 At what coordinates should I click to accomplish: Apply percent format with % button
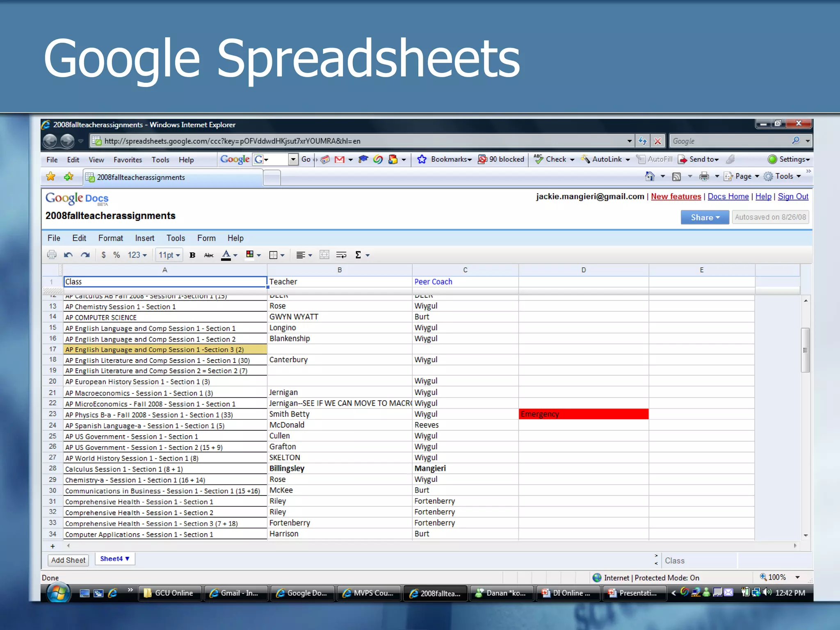pos(116,255)
